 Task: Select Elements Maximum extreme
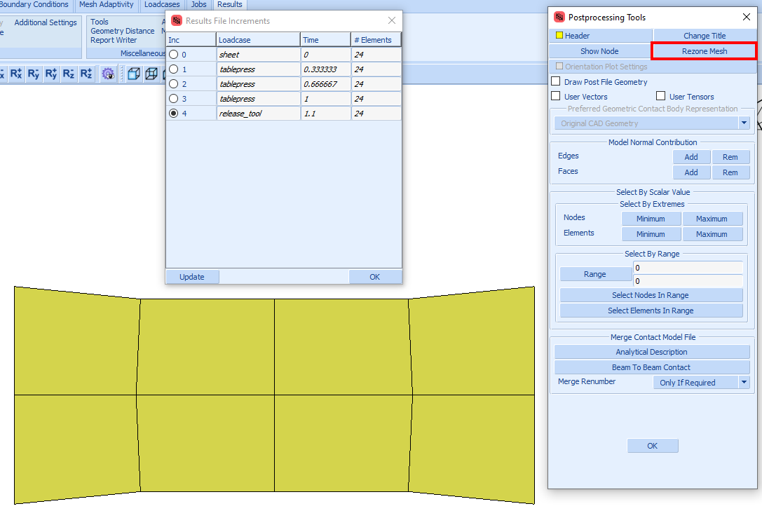tap(712, 234)
